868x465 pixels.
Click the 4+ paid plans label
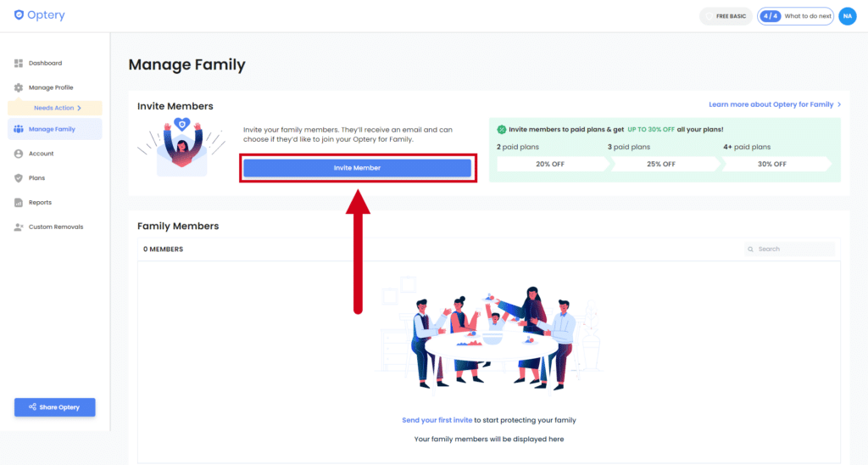click(x=747, y=147)
